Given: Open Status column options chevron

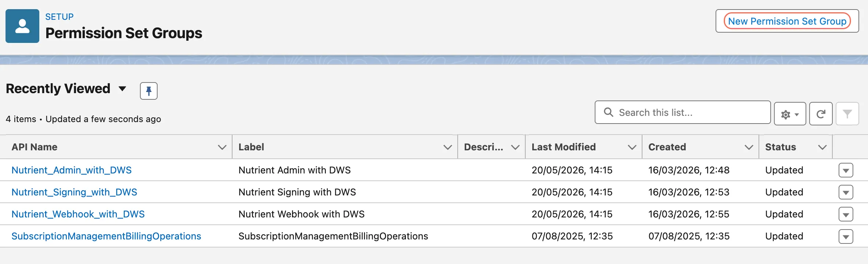Looking at the screenshot, I should point(822,147).
